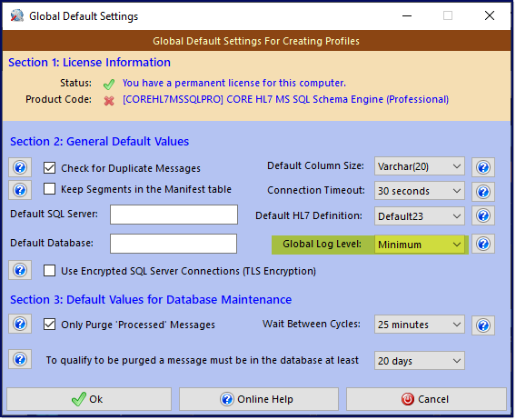Focus the Default SQL Server input field
This screenshot has height=420, width=516.
tap(174, 215)
